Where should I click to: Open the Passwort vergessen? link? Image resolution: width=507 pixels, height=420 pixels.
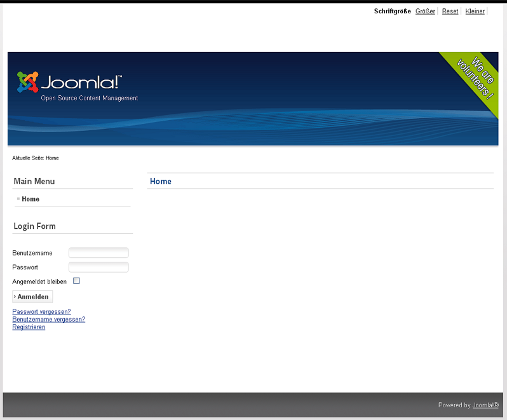[41, 312]
